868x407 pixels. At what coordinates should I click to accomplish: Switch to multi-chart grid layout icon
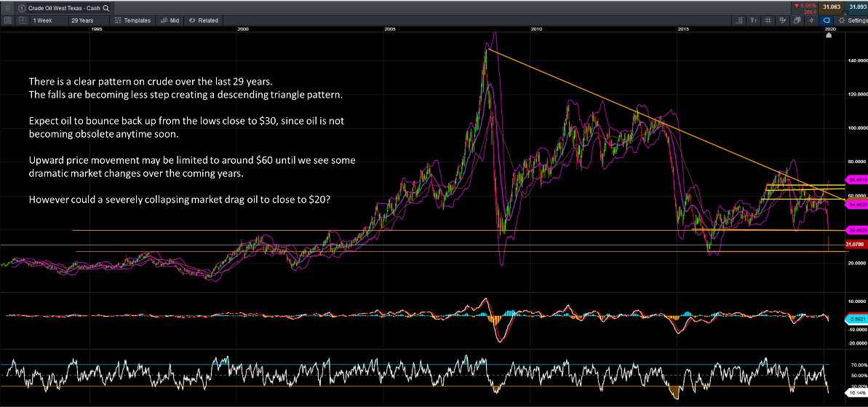[21, 20]
